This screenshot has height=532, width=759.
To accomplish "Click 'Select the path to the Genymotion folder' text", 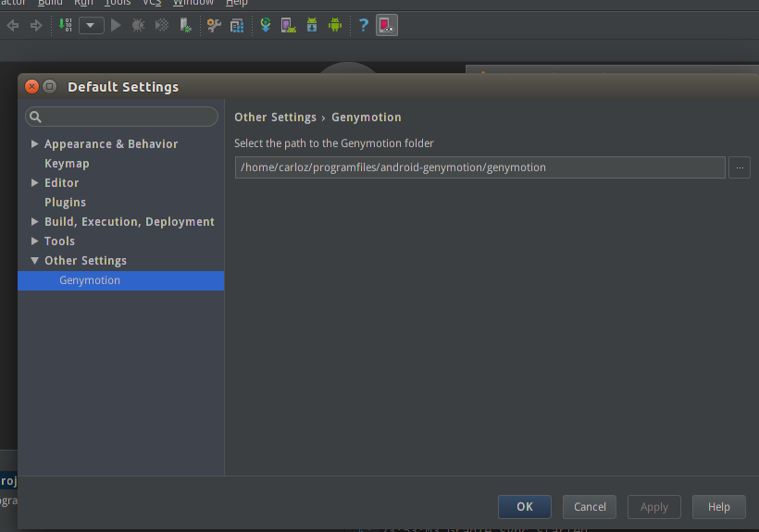I will pyautogui.click(x=334, y=143).
